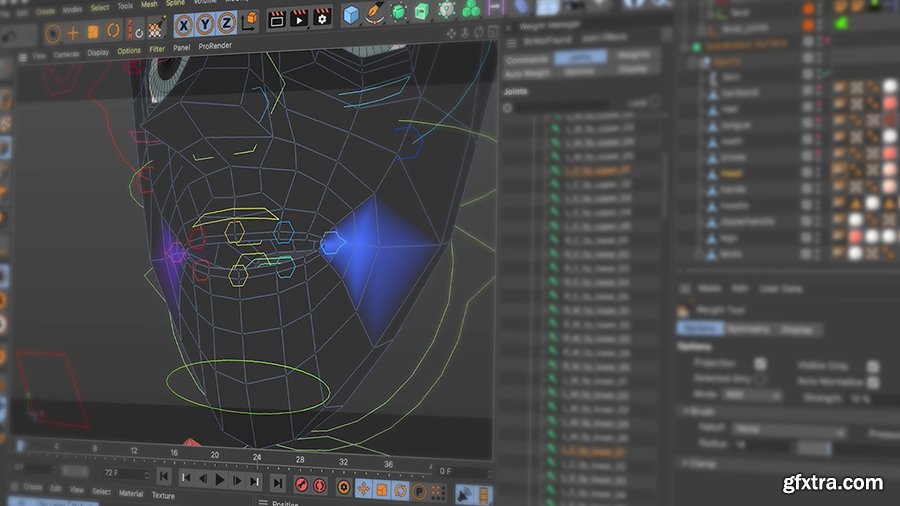Viewport: 900px width, 506px height.
Task: Open the Filter menu in viewport
Action: 157,49
